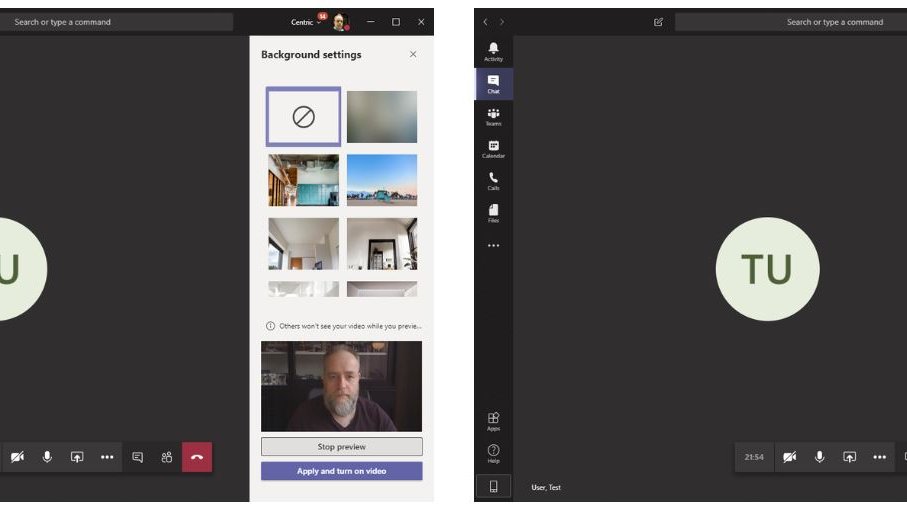Click Stop preview button
The height and width of the screenshot is (510, 907).
tap(342, 446)
